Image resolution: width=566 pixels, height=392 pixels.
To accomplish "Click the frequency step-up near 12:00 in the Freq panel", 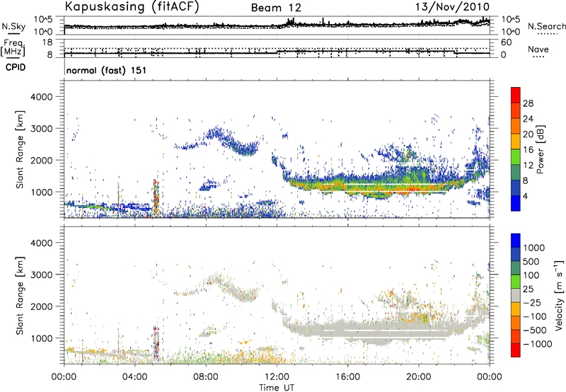I will click(277, 52).
